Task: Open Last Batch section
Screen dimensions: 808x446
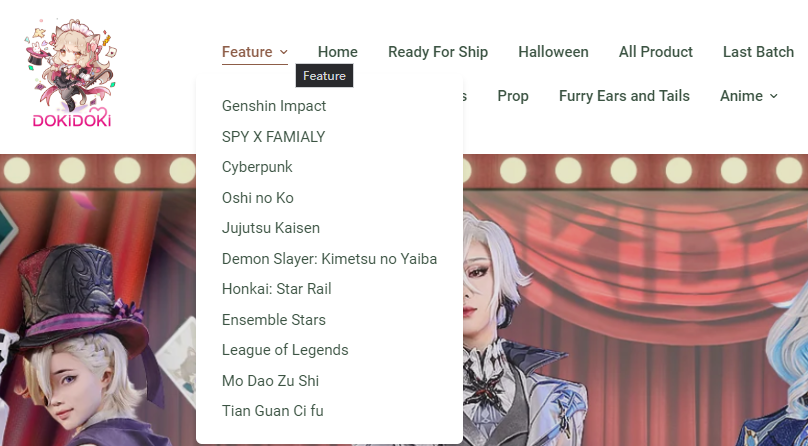Action: [758, 52]
